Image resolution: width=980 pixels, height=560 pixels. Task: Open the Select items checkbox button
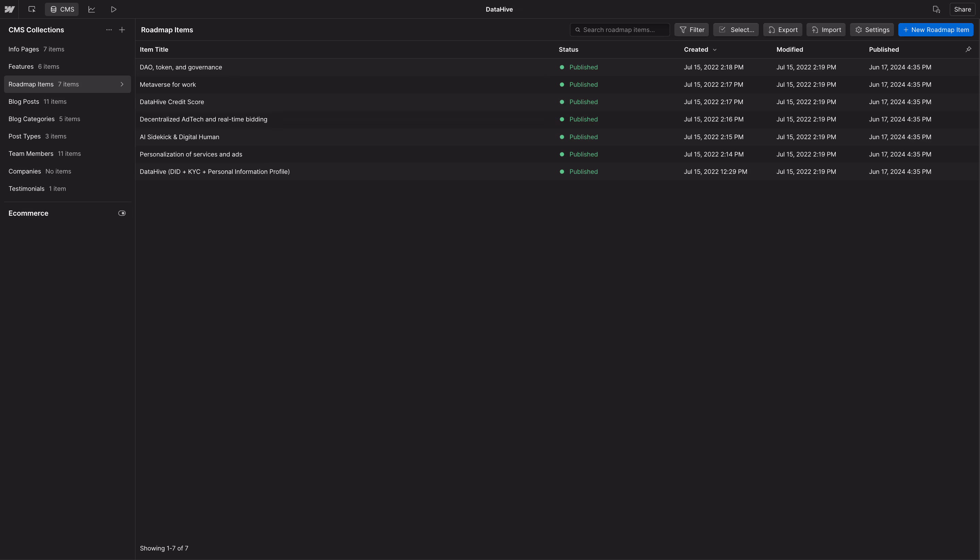point(736,30)
